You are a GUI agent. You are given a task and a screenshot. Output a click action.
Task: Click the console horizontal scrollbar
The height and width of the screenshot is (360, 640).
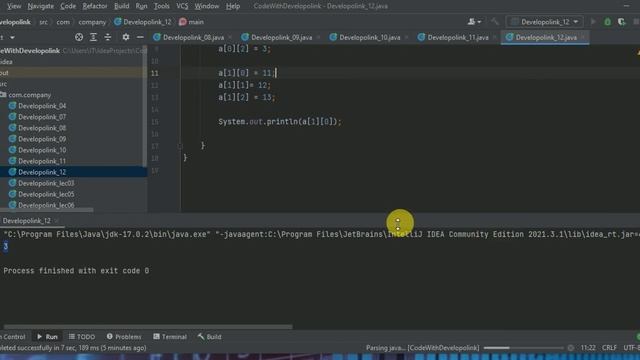pyautogui.click(x=148, y=327)
